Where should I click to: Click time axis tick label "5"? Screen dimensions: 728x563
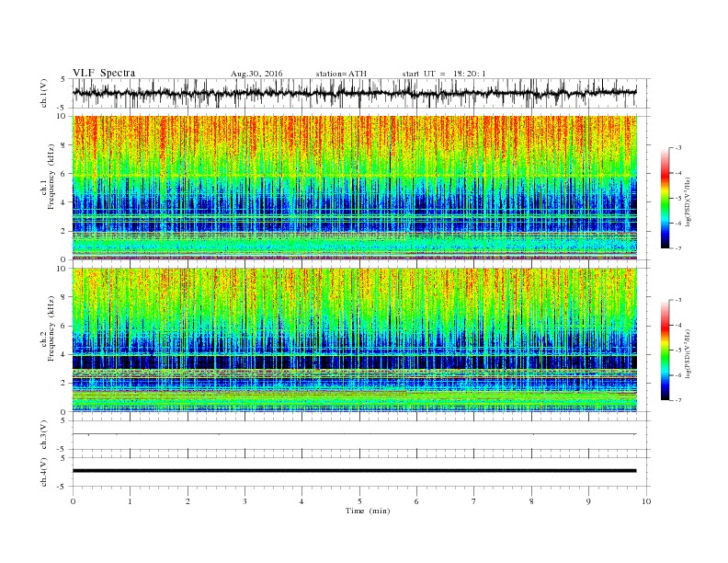359,501
